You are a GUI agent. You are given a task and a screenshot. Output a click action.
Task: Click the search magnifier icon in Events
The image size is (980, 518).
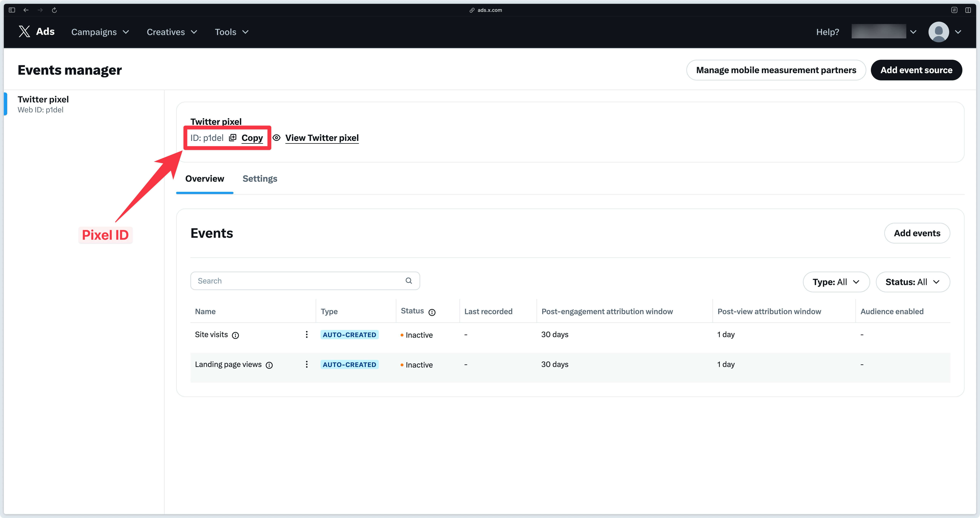(409, 281)
